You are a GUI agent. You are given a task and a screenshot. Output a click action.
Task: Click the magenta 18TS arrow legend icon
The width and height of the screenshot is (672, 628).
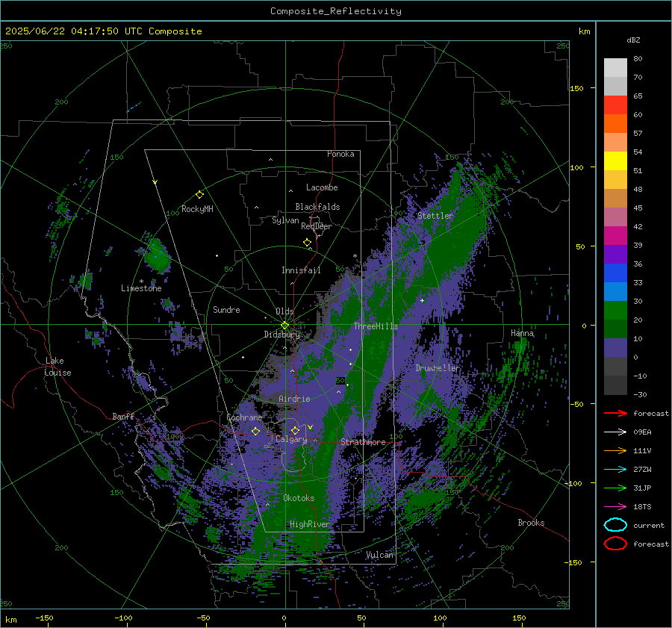[x=615, y=507]
